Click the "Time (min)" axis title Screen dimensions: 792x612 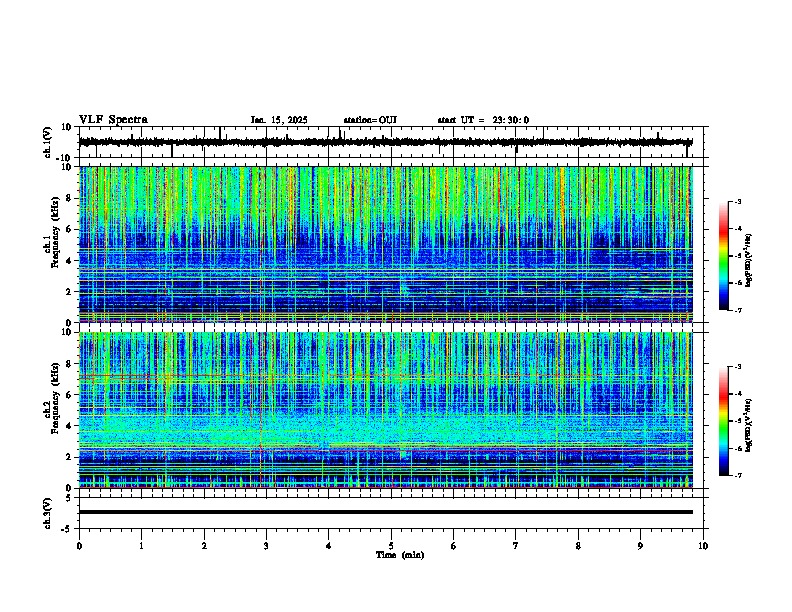pyautogui.click(x=400, y=555)
